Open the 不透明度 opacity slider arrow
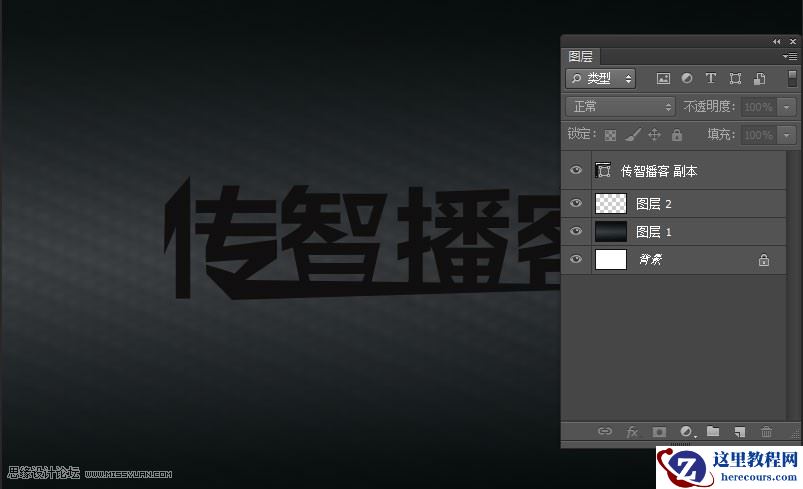The height and width of the screenshot is (489, 803). point(787,107)
